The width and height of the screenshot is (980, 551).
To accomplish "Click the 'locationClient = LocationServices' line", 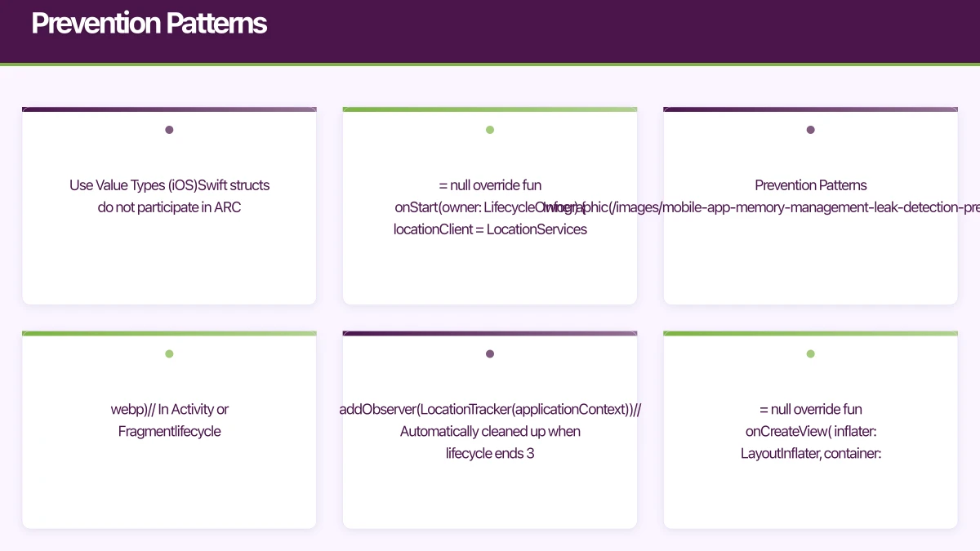I will [490, 229].
